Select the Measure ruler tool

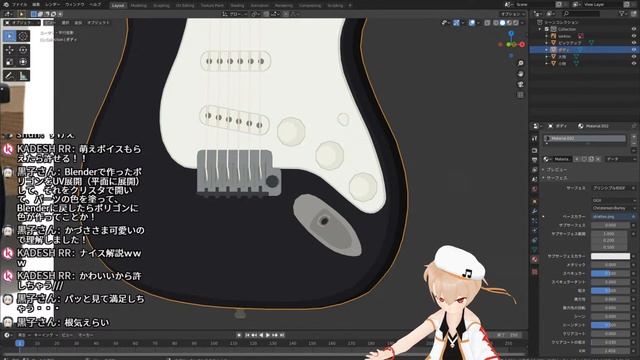23,76
